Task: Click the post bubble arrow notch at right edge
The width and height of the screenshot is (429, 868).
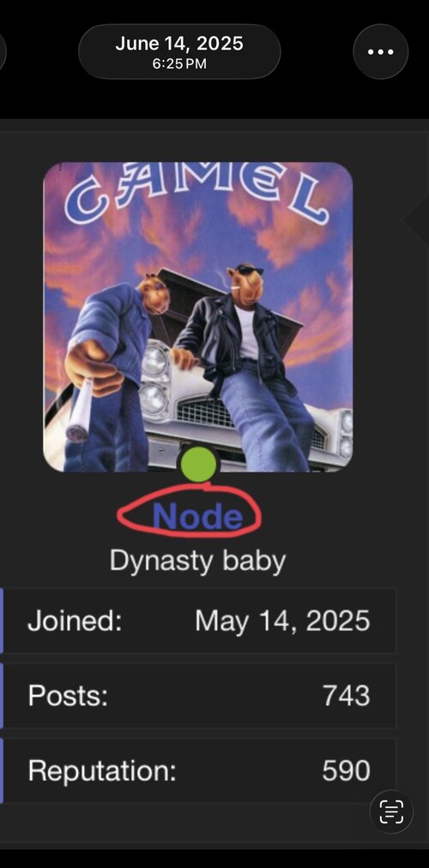Action: point(415,220)
